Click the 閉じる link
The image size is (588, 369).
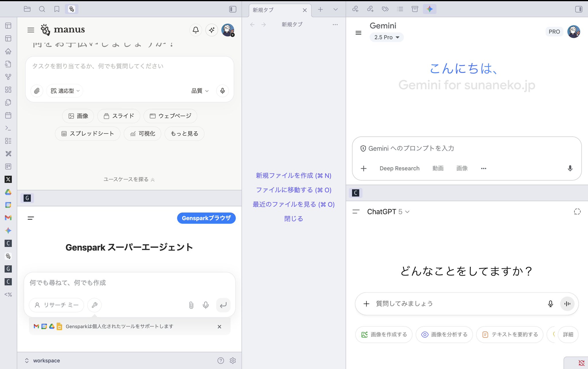point(293,219)
